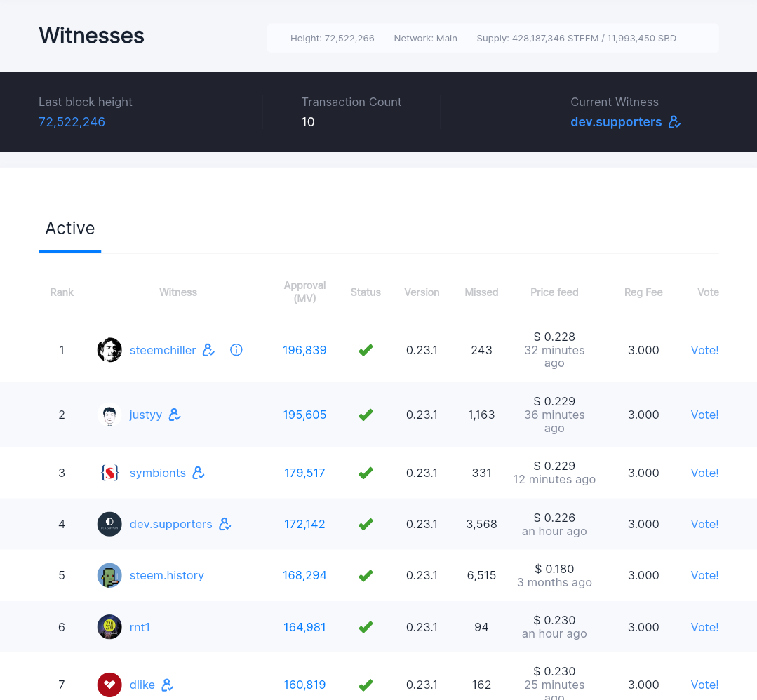Vote for symbionts
The width and height of the screenshot is (757, 700).
coord(704,473)
